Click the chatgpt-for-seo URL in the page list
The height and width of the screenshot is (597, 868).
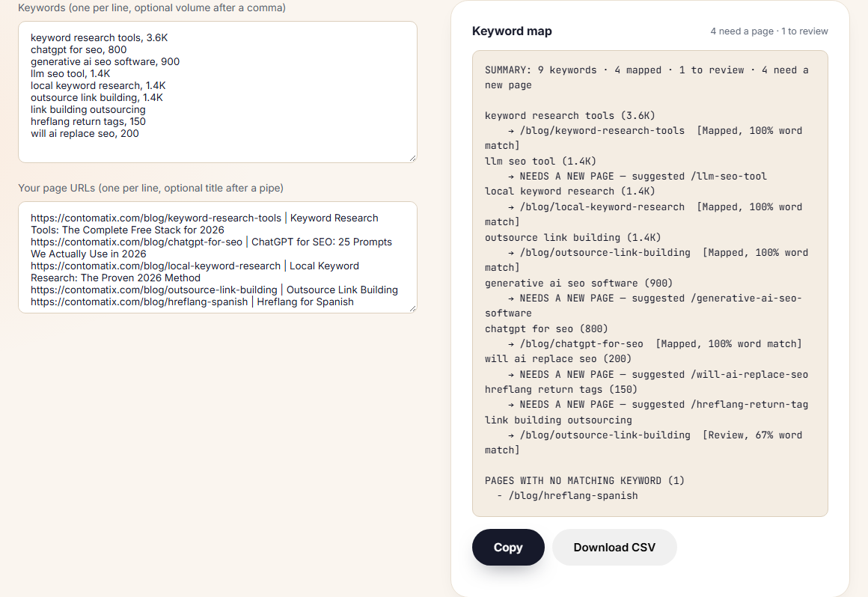pos(136,242)
